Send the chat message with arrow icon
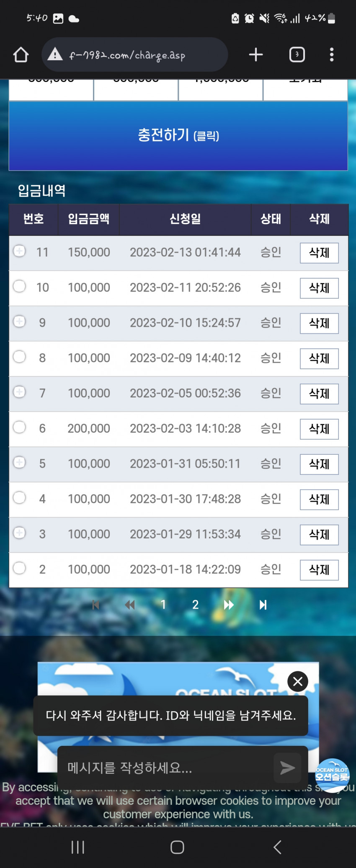Screen dimensions: 356x868 tap(287, 768)
